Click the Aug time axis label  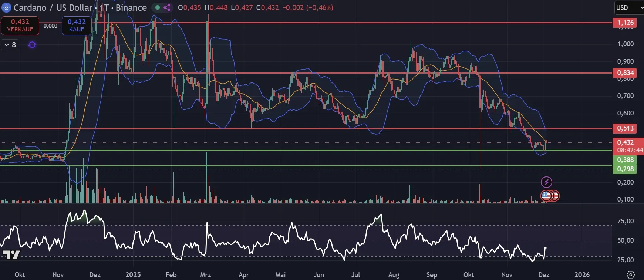pyautogui.click(x=394, y=275)
